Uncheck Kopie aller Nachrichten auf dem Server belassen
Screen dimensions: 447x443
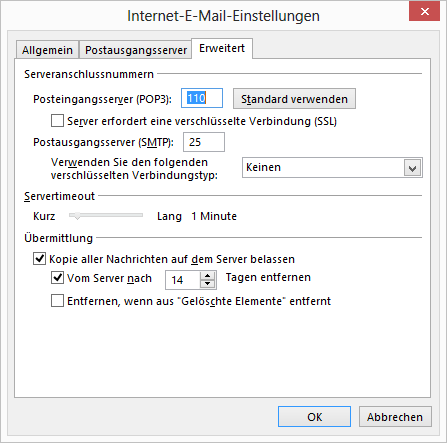click(x=39, y=258)
